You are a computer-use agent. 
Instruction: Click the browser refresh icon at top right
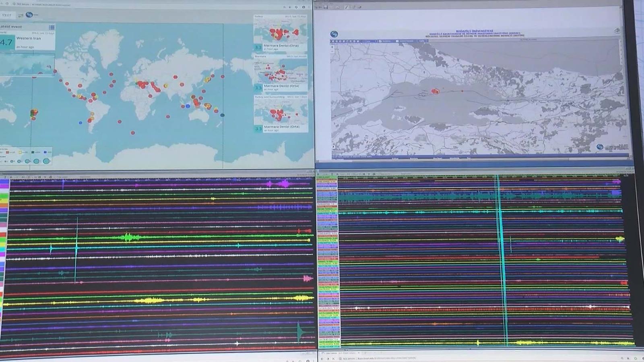coord(297,7)
